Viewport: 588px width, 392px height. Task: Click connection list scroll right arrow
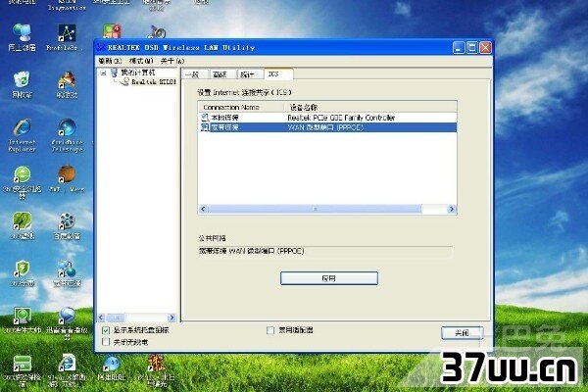point(452,209)
